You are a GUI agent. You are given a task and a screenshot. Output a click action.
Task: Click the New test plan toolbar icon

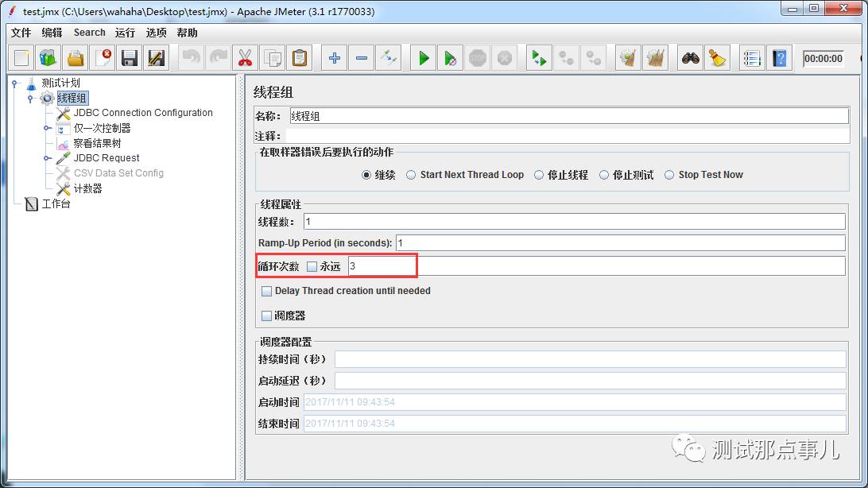(x=21, y=58)
